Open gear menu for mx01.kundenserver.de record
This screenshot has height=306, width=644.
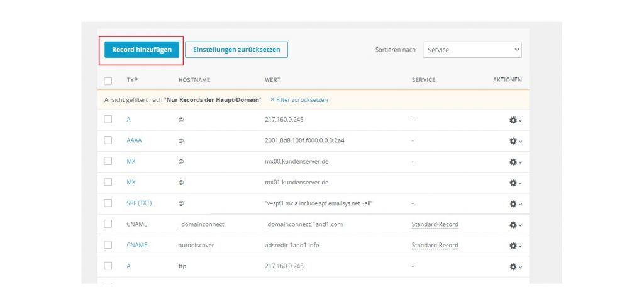coord(515,183)
